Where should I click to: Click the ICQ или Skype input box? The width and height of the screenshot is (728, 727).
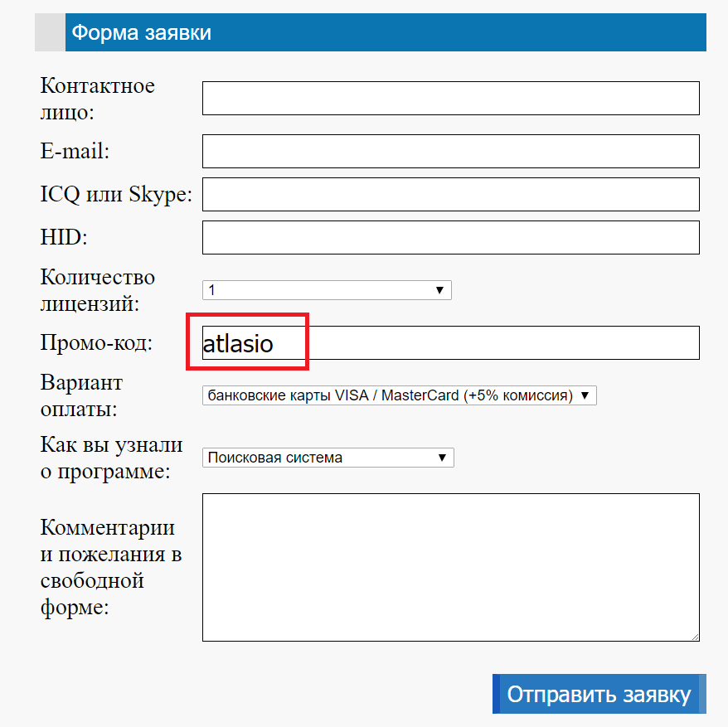pyautogui.click(x=450, y=195)
